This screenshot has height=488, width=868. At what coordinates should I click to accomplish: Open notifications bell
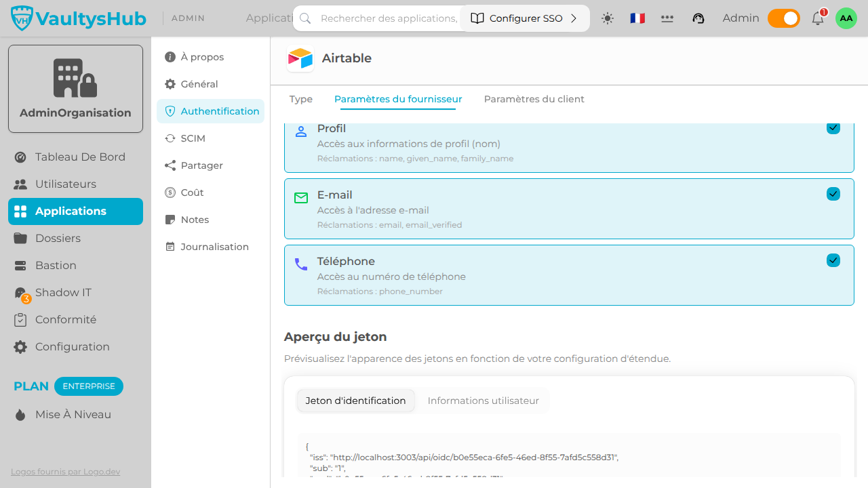(x=818, y=18)
